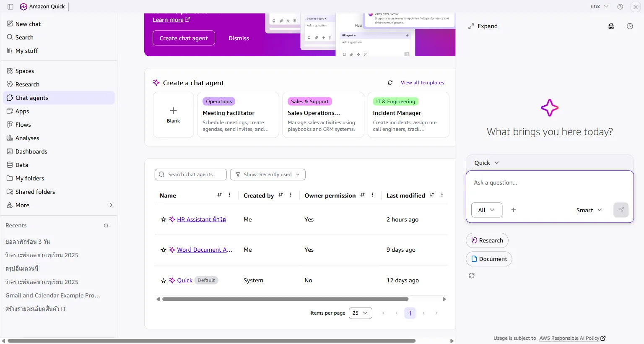Screen dimensions: 644x344
Task: Sort the Name column
Action: [x=220, y=195]
